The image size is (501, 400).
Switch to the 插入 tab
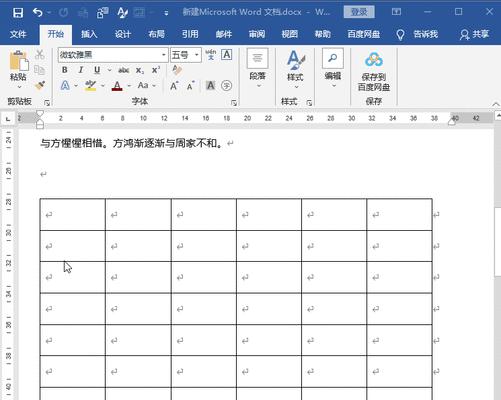coord(89,34)
